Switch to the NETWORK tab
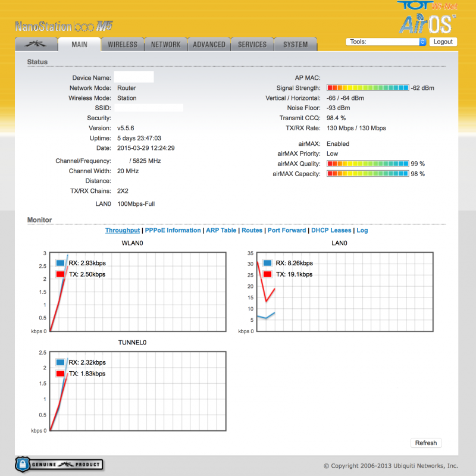Screen dimensions: 476x476 coord(165,45)
